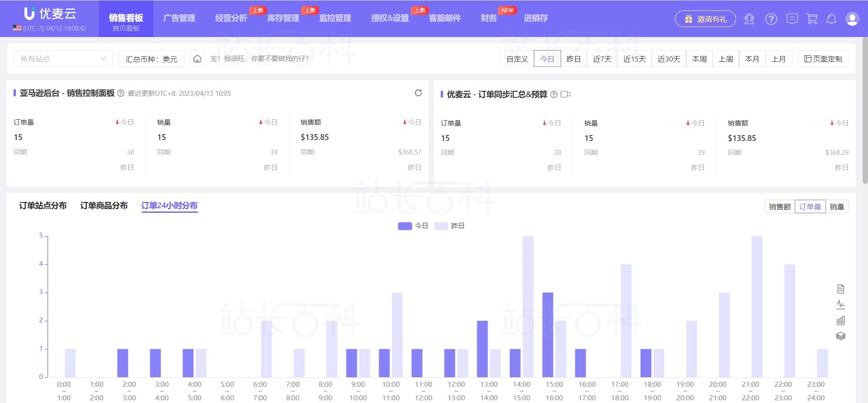The height and width of the screenshot is (403, 868).
Task: Show 订单量 metric in chart
Action: (x=810, y=206)
